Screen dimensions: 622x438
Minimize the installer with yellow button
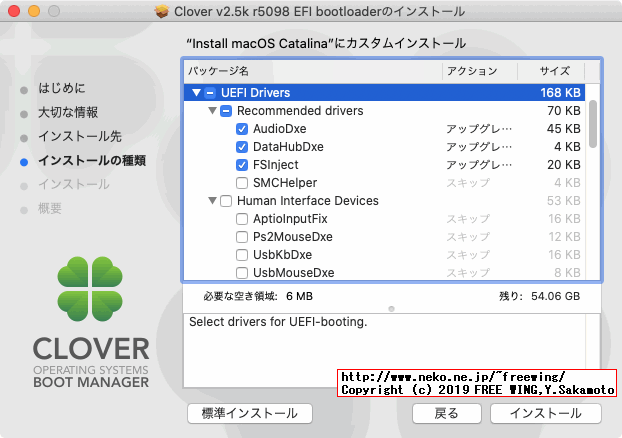click(x=34, y=11)
